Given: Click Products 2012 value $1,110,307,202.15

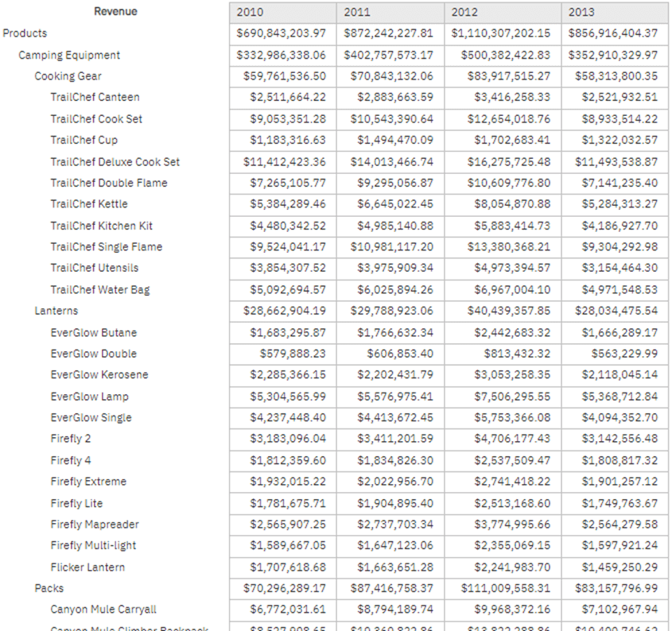Looking at the screenshot, I should click(x=500, y=33).
